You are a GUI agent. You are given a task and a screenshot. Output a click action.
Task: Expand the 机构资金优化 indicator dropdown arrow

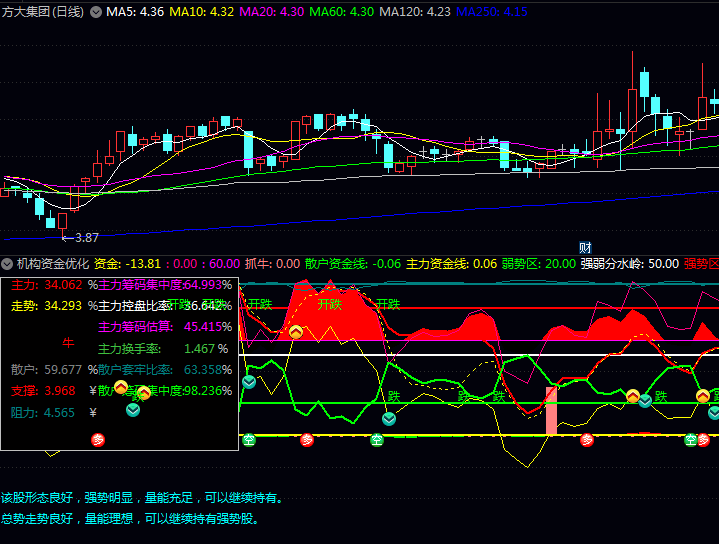[7, 264]
